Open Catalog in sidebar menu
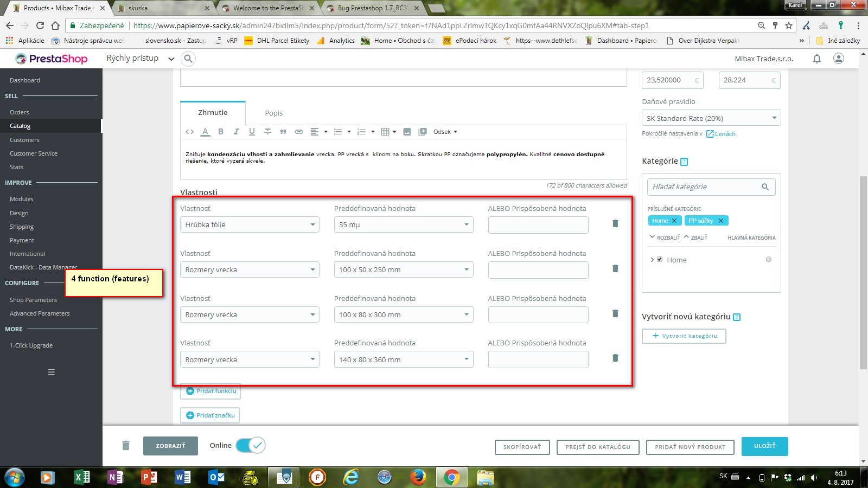 tap(20, 126)
